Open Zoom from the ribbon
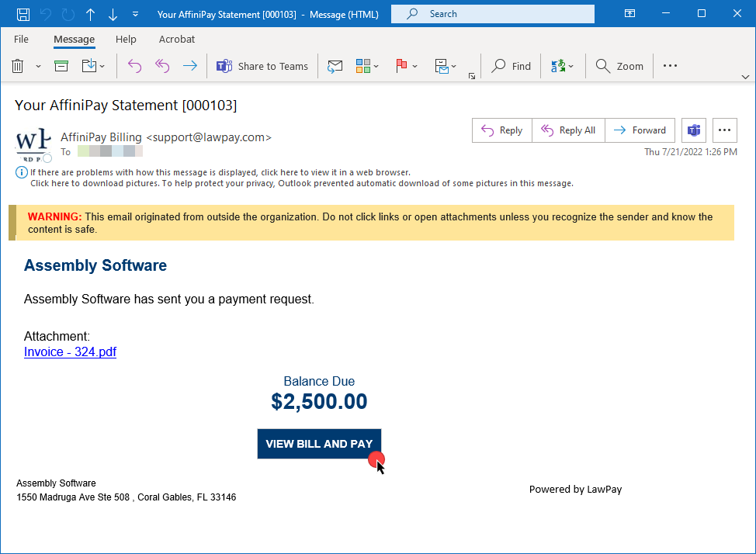756x554 pixels. tap(619, 66)
